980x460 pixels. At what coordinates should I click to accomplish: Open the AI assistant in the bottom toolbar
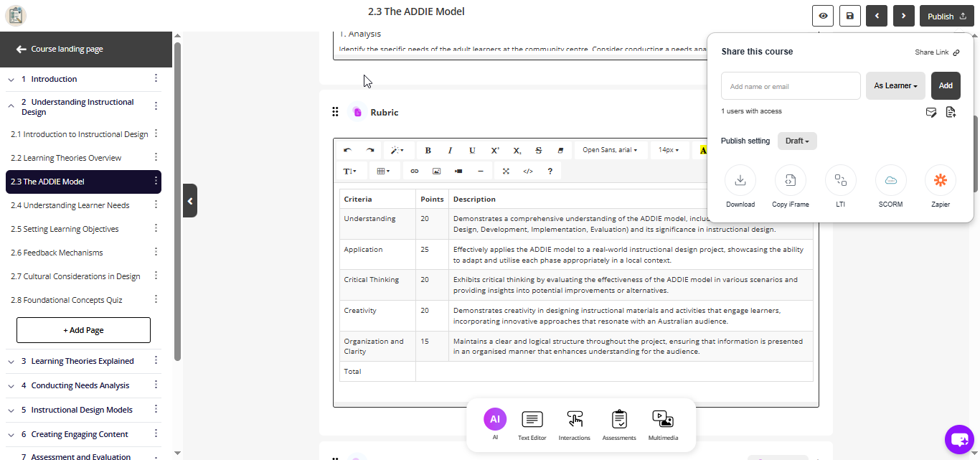click(x=494, y=419)
